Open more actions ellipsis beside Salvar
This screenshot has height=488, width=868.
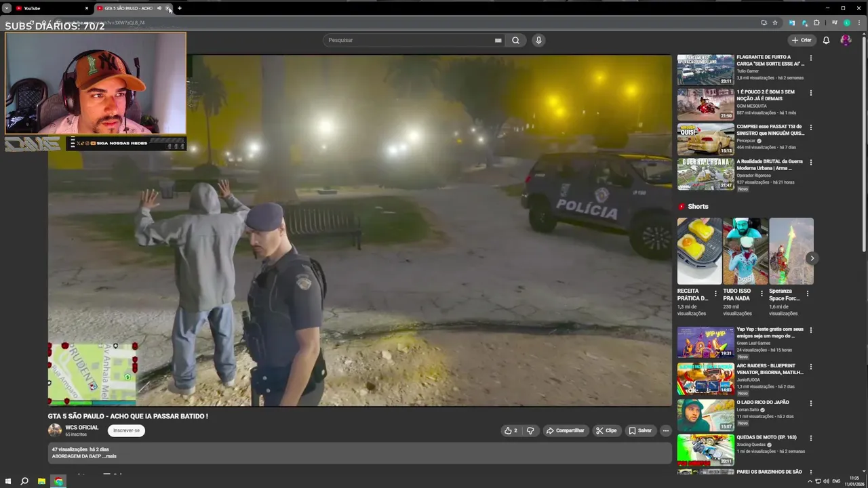665,430
